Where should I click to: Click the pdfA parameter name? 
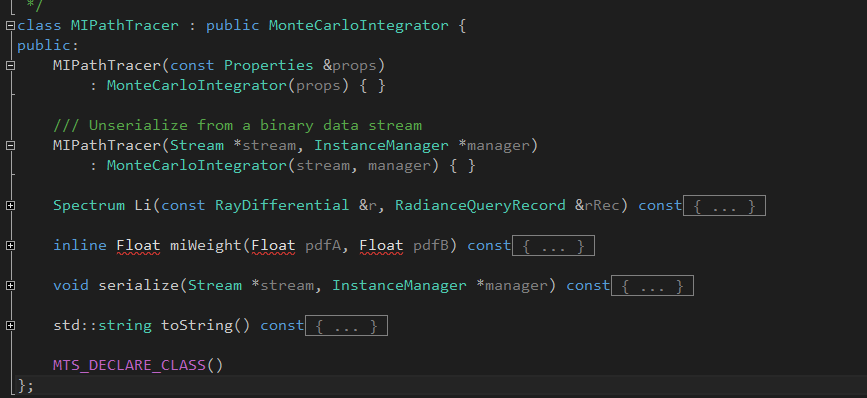[x=323, y=245]
